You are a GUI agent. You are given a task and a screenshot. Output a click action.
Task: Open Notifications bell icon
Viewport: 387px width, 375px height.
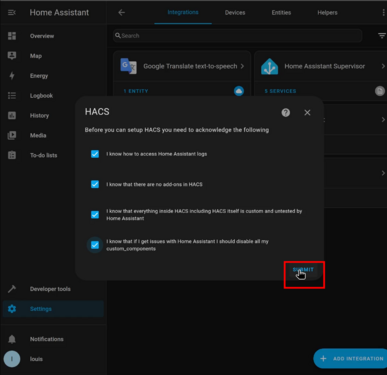(x=12, y=339)
